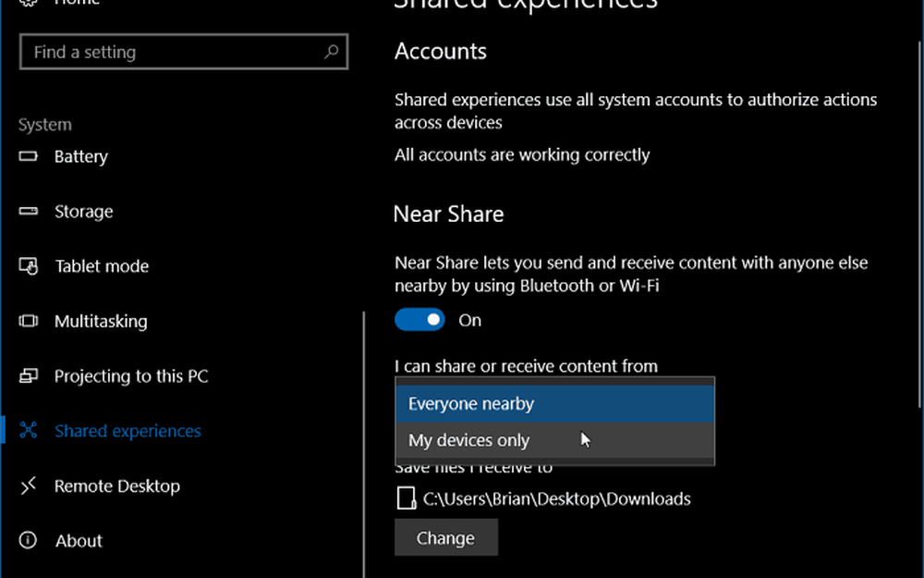
Task: Click the Battery icon in the sidebar
Action: pos(28,156)
